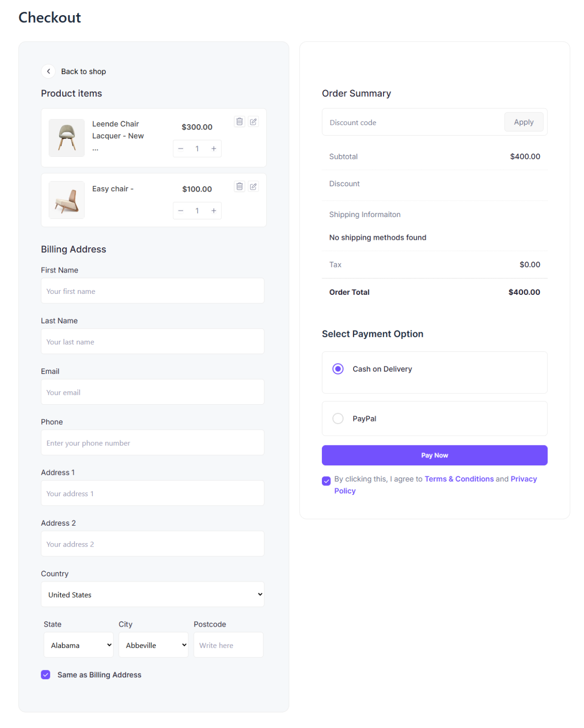Open the City dropdown showing Abbeville
The height and width of the screenshot is (728, 584).
(x=154, y=645)
